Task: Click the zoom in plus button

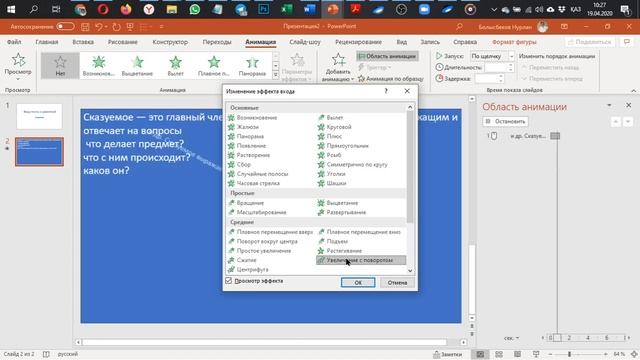Action: tap(606, 354)
